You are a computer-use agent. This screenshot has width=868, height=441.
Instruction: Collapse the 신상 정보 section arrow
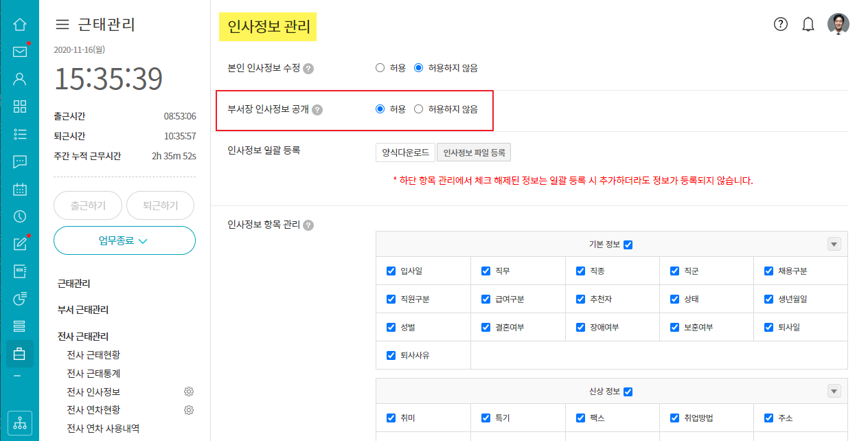pyautogui.click(x=834, y=392)
